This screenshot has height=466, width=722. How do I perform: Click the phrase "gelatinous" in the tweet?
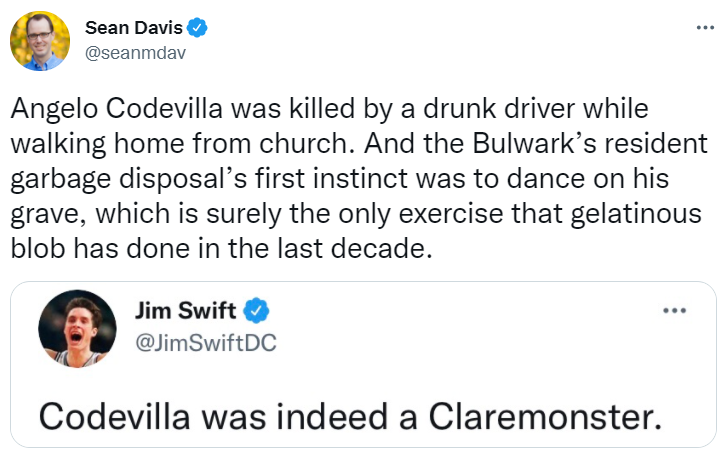pos(636,215)
